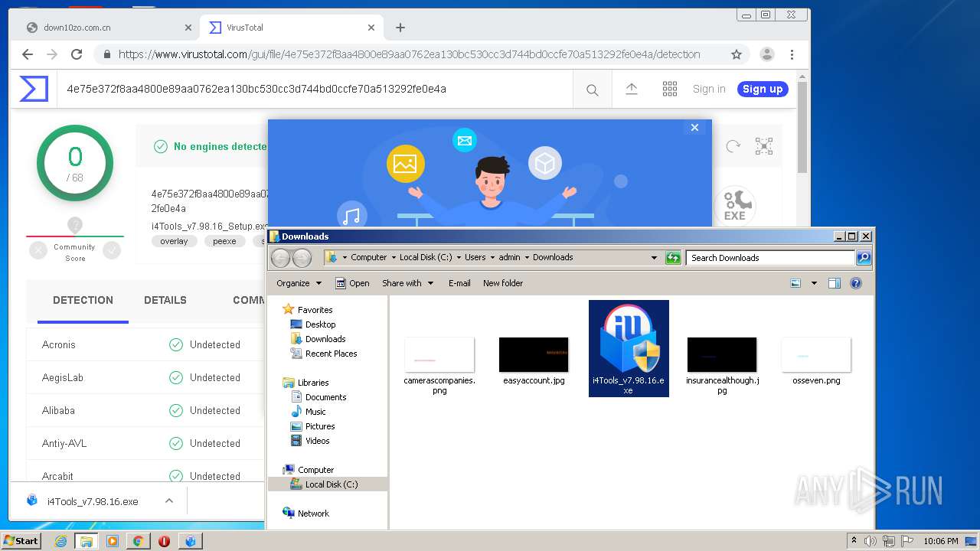Close the down10zo.com.cn tab

pos(188,28)
